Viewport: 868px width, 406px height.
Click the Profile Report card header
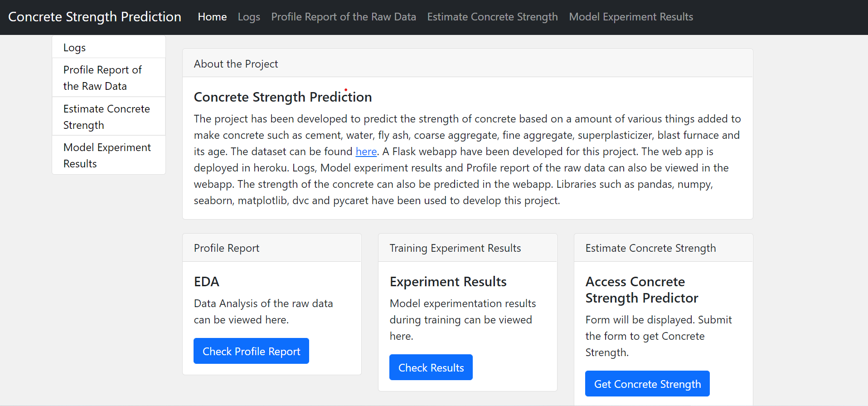click(x=227, y=248)
